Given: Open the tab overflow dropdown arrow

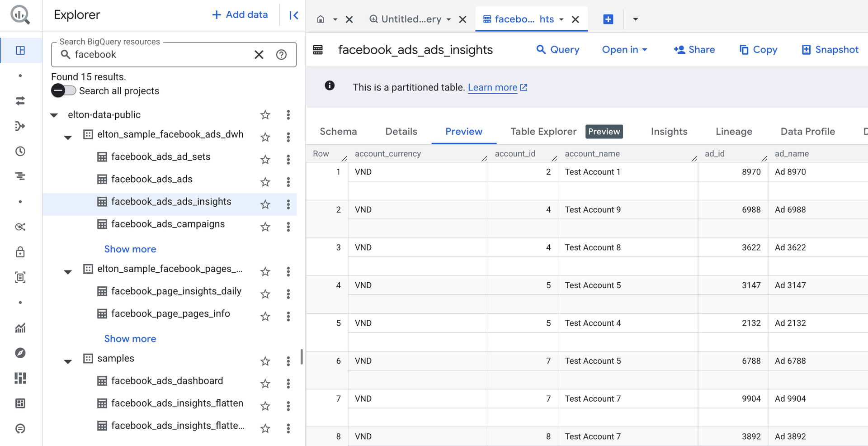Looking at the screenshot, I should [x=635, y=19].
